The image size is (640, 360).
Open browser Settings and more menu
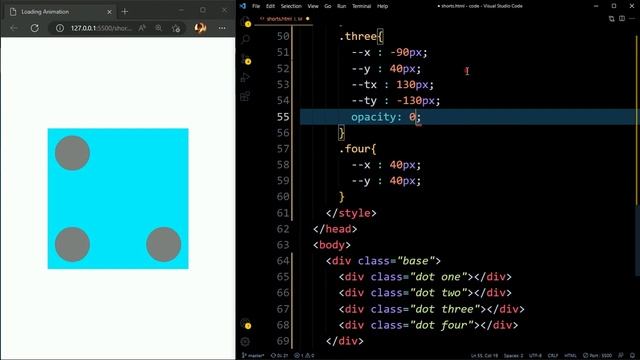coord(222,28)
